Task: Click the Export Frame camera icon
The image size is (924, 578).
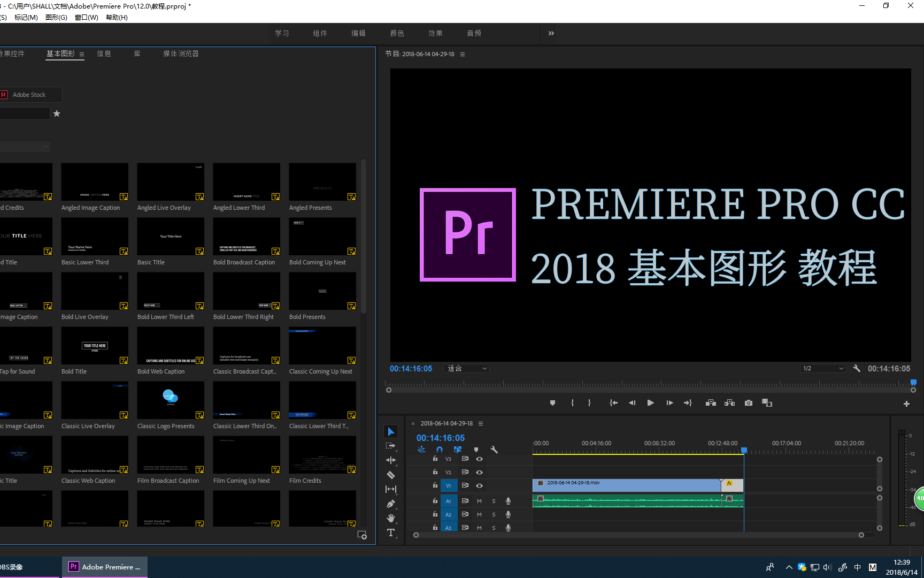Action: 748,402
